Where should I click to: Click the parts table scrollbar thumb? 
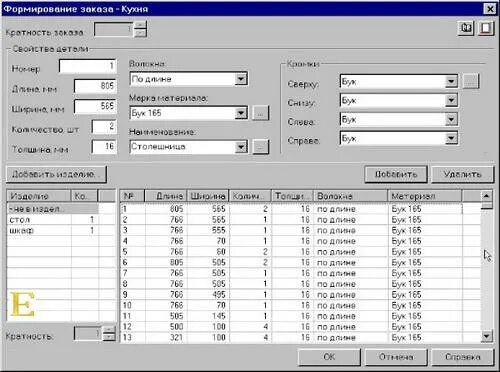click(x=487, y=205)
